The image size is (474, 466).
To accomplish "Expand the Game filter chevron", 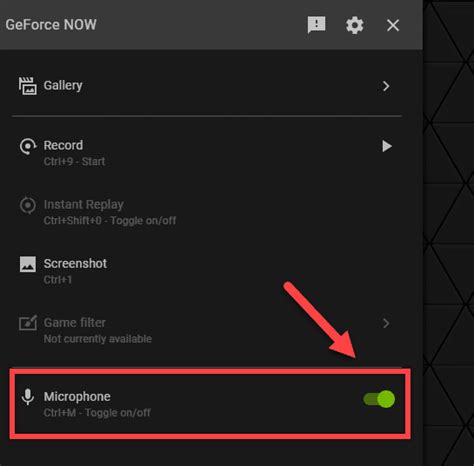I will (386, 323).
